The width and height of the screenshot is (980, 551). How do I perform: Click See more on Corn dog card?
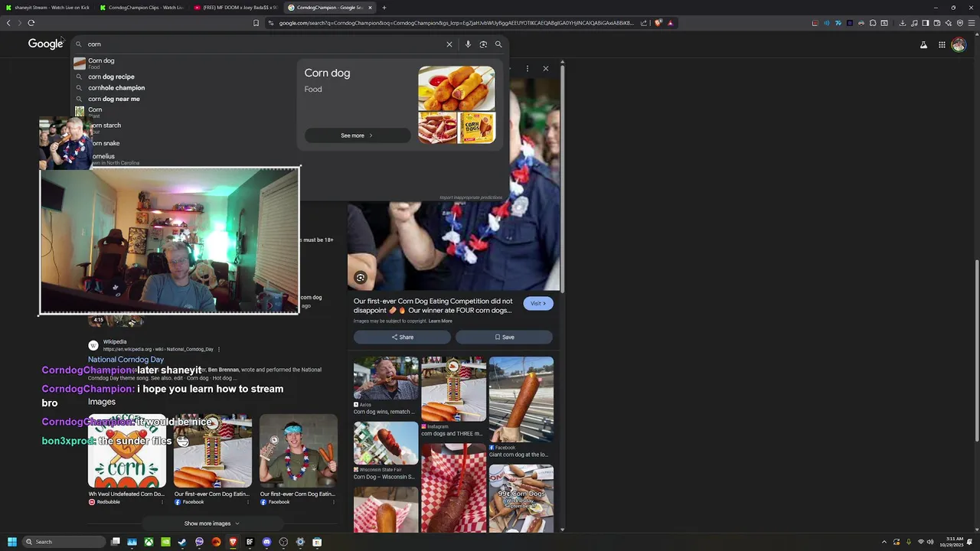tap(357, 135)
